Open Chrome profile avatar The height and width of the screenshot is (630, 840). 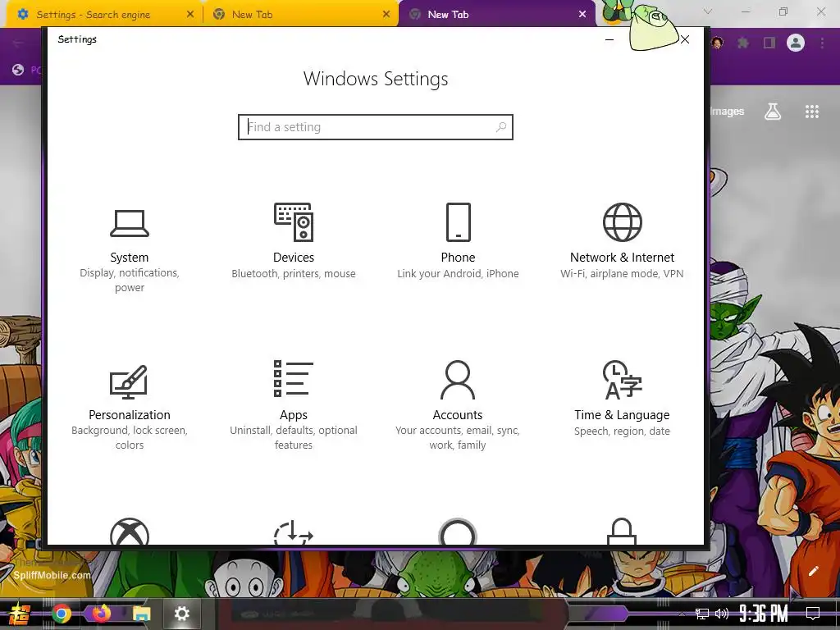click(x=796, y=43)
